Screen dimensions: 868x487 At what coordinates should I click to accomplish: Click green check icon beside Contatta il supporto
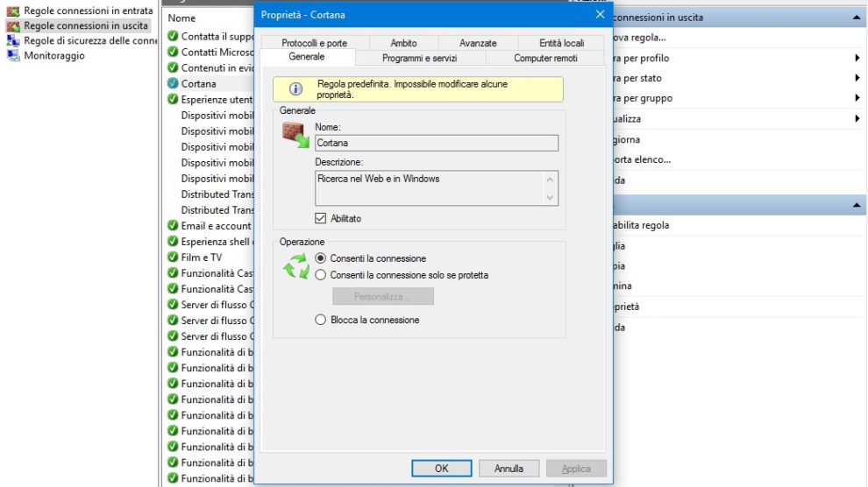pyautogui.click(x=173, y=36)
